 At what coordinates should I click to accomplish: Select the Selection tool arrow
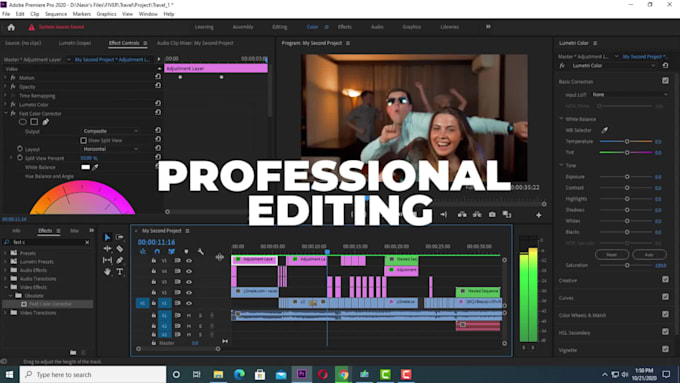coord(107,237)
